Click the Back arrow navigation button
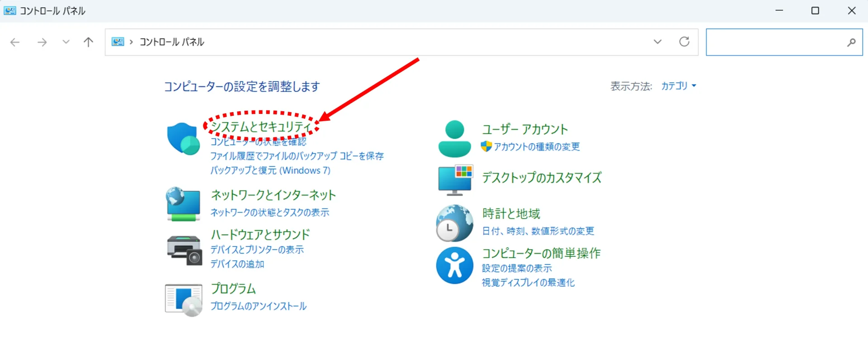 click(15, 42)
